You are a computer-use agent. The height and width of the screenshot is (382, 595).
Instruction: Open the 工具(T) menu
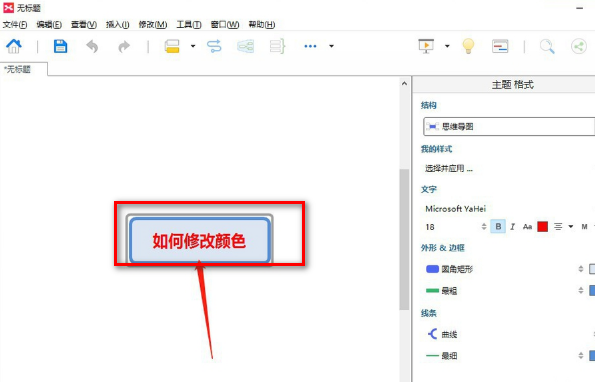pyautogui.click(x=189, y=25)
